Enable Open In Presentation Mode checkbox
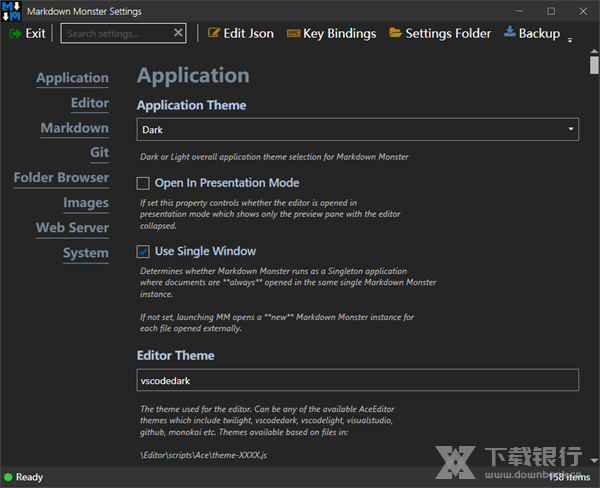 point(144,183)
